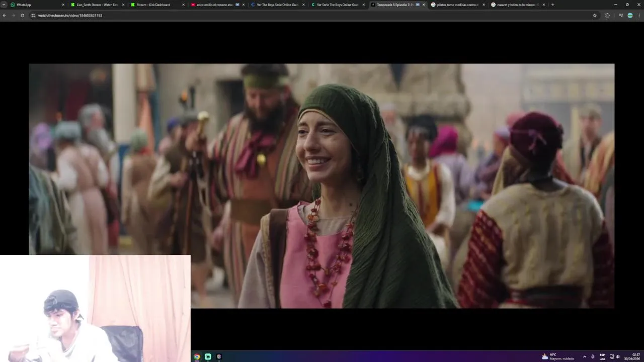
Task: Open a new browser tab
Action: (552, 5)
